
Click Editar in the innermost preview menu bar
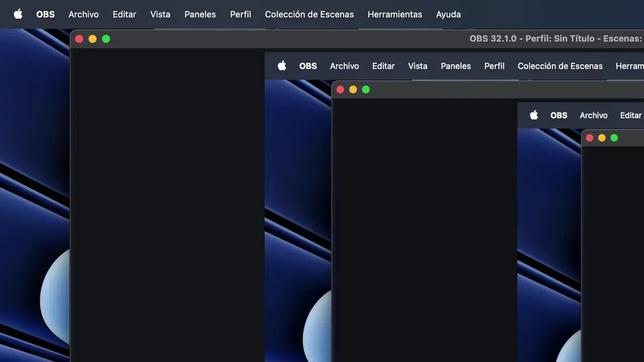(x=631, y=115)
